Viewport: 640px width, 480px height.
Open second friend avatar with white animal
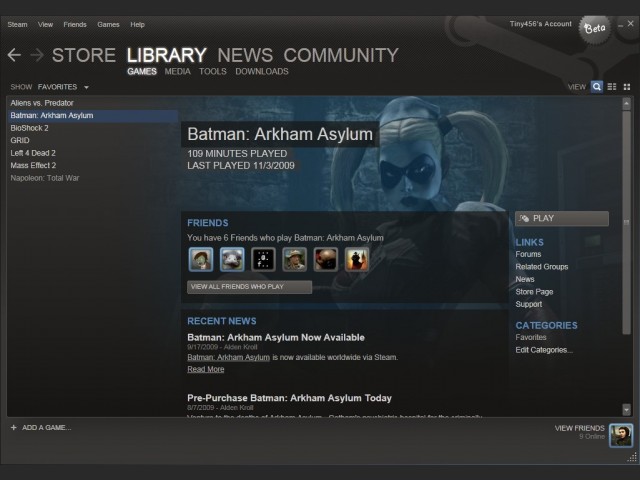click(x=232, y=259)
